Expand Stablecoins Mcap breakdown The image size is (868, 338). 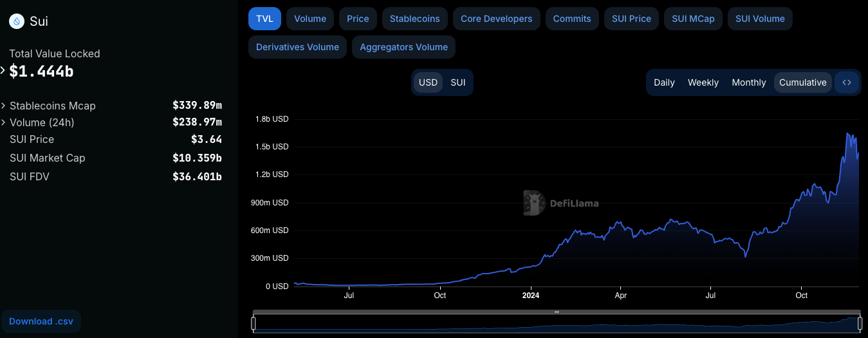pyautogui.click(x=3, y=106)
